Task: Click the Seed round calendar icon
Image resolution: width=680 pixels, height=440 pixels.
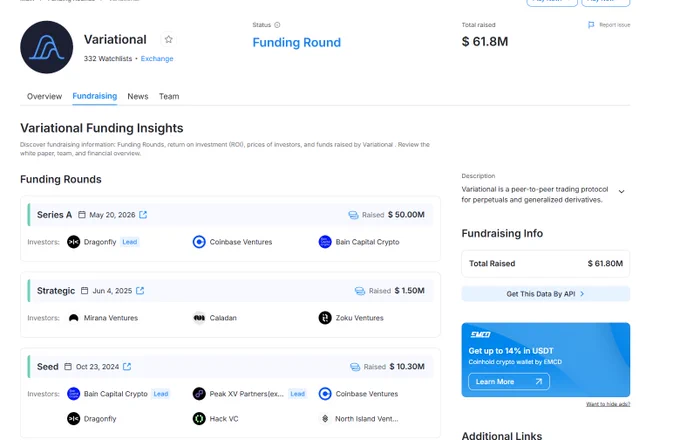Action: point(68,366)
